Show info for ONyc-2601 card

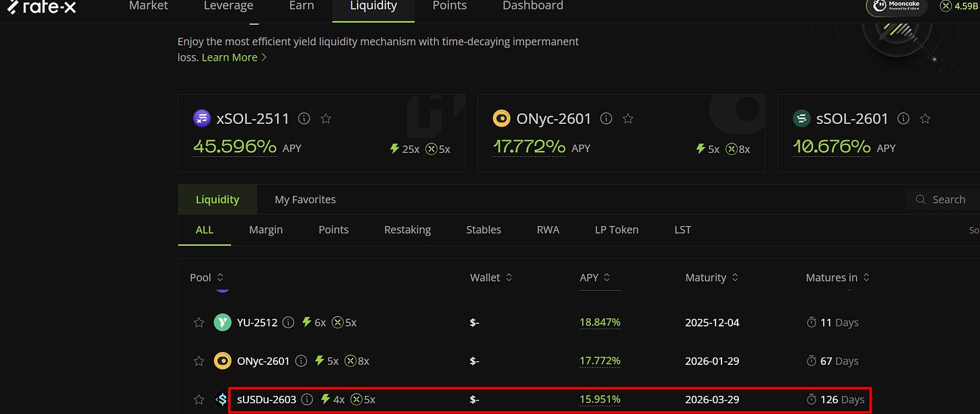click(606, 119)
